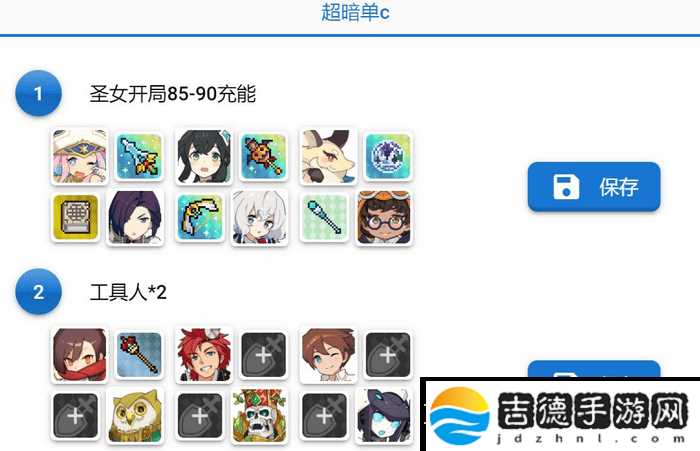Click the black-haired girl with green eyes

204,156
